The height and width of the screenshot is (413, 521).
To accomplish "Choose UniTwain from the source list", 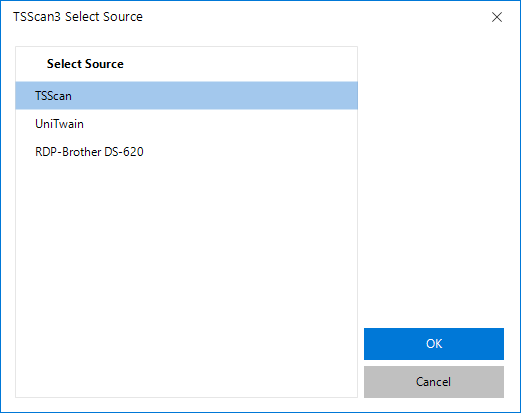I will pyautogui.click(x=186, y=124).
